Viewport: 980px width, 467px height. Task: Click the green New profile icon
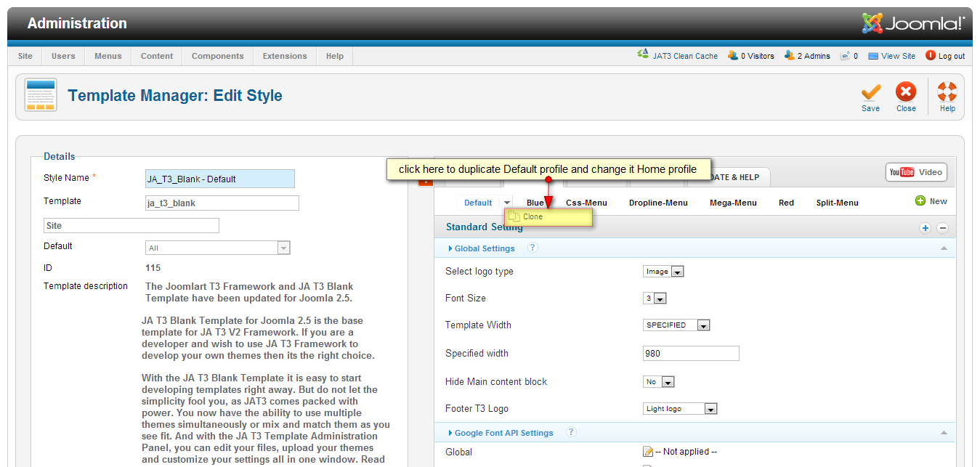point(920,201)
